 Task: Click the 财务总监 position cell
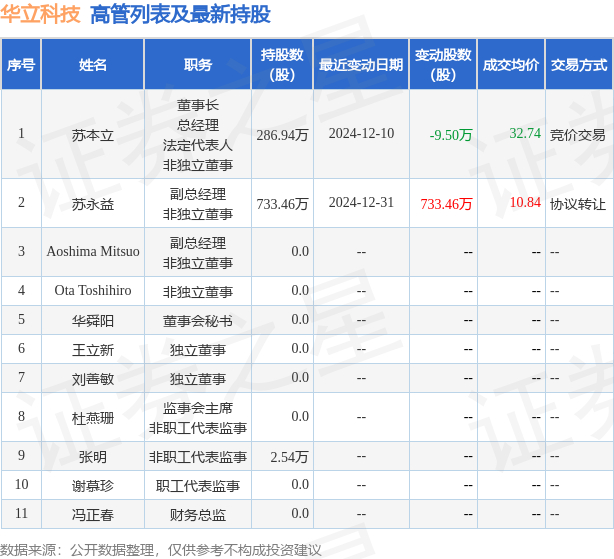[x=198, y=515]
